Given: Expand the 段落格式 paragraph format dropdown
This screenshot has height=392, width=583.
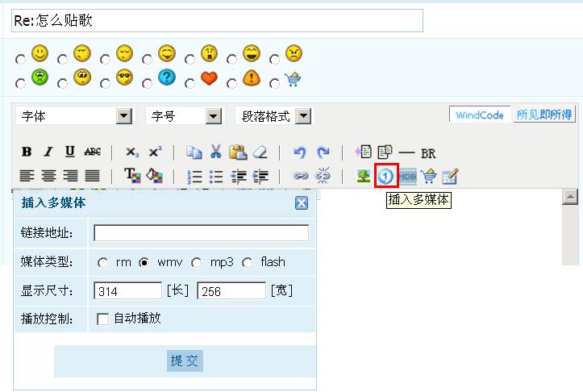Looking at the screenshot, I should tap(302, 116).
